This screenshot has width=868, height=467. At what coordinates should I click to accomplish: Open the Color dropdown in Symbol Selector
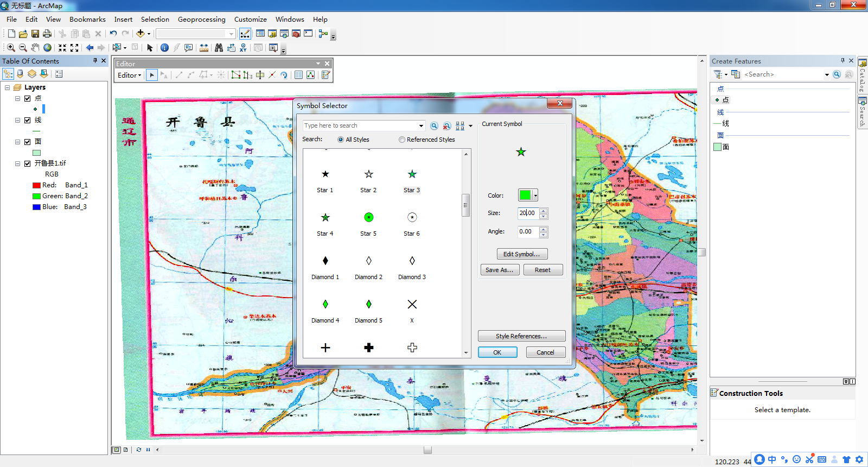point(535,195)
